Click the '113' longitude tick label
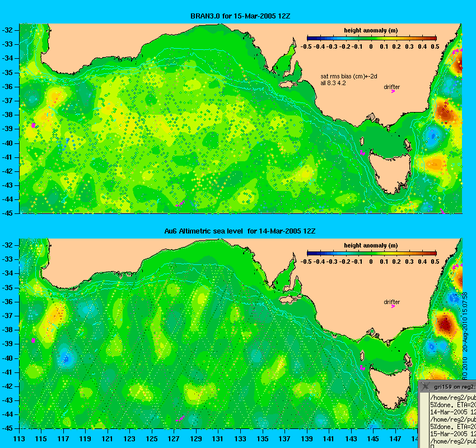Screen dimensions: 476x448 click(x=19, y=439)
